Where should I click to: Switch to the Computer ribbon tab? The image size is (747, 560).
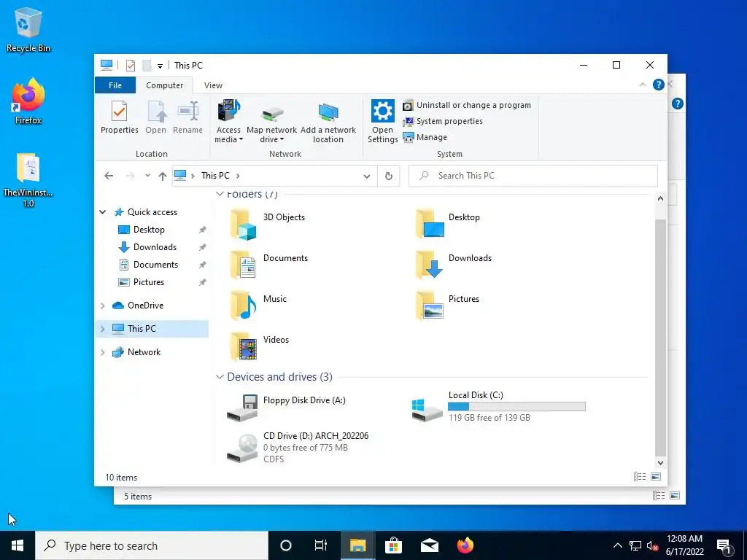164,85
